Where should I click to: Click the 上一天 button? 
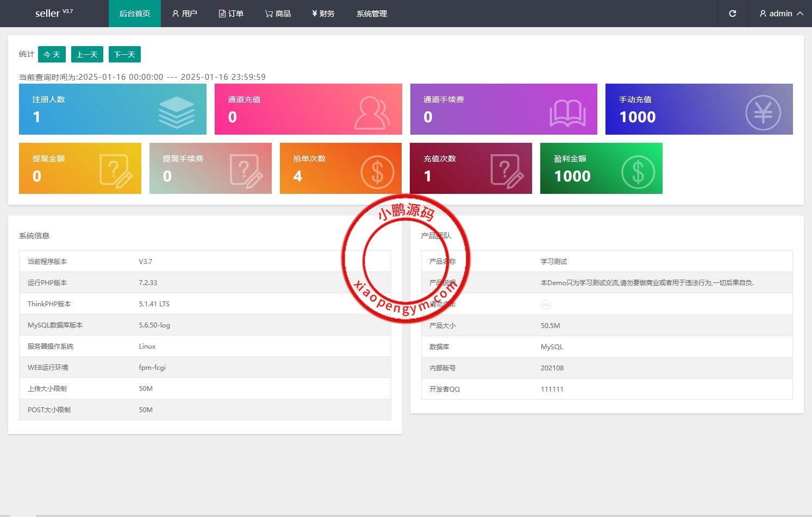click(x=87, y=54)
